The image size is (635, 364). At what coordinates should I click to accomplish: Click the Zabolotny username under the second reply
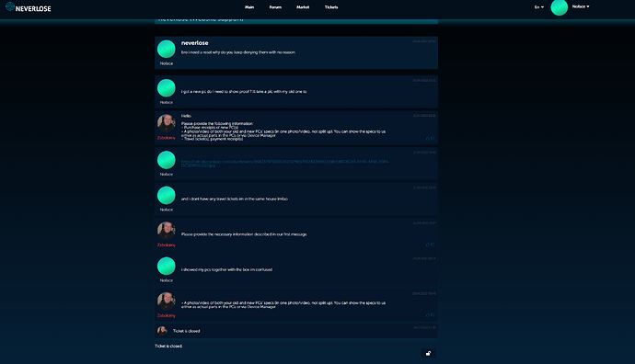pyautogui.click(x=166, y=245)
